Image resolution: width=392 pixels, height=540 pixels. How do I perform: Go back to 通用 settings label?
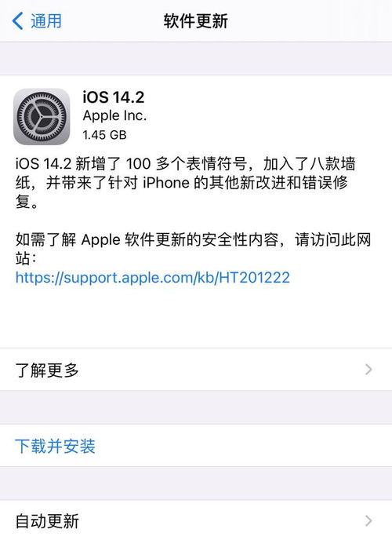(x=46, y=20)
